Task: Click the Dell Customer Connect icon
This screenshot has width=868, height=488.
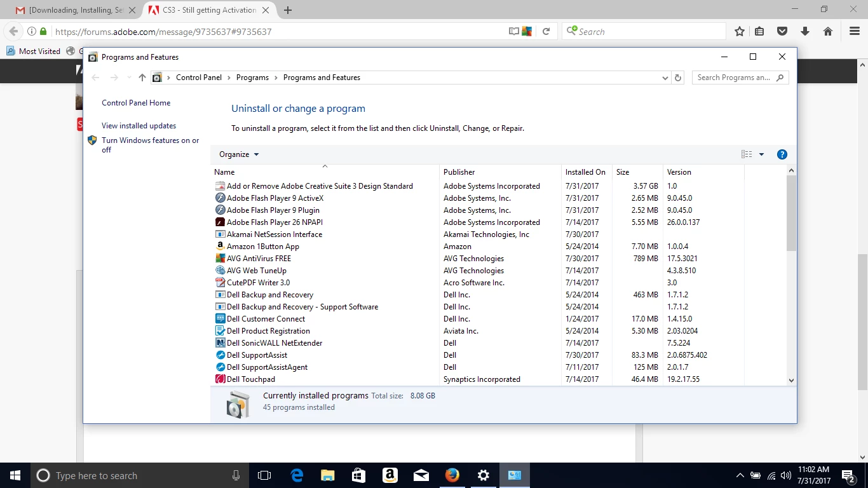Action: tap(220, 319)
